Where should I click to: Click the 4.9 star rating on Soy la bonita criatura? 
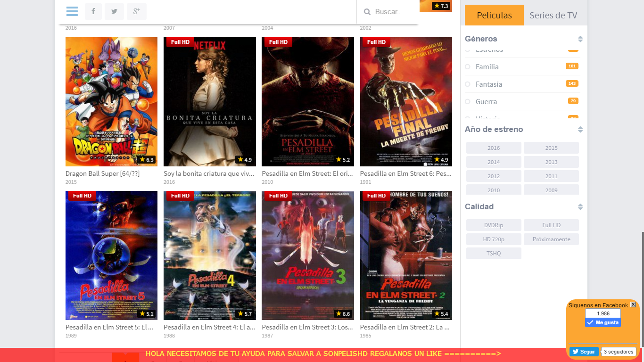[x=245, y=160]
